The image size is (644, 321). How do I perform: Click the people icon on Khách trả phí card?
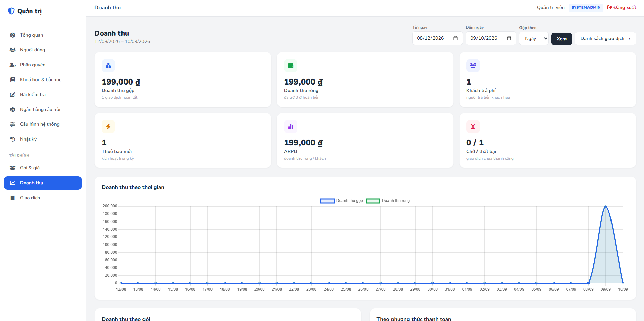(473, 66)
